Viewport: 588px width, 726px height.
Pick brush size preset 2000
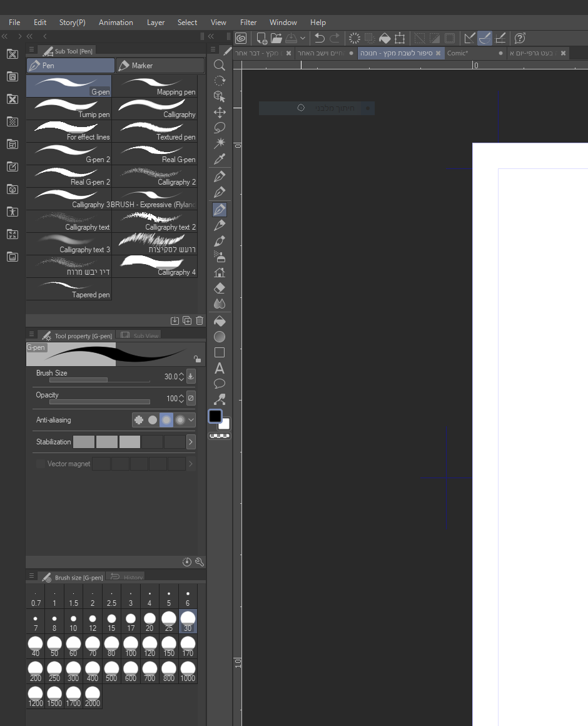93,696
